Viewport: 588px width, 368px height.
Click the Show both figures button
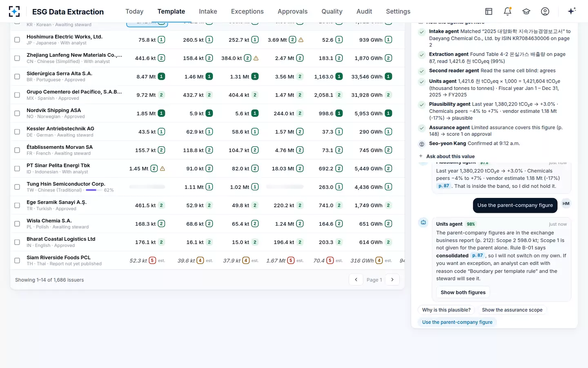(x=463, y=292)
